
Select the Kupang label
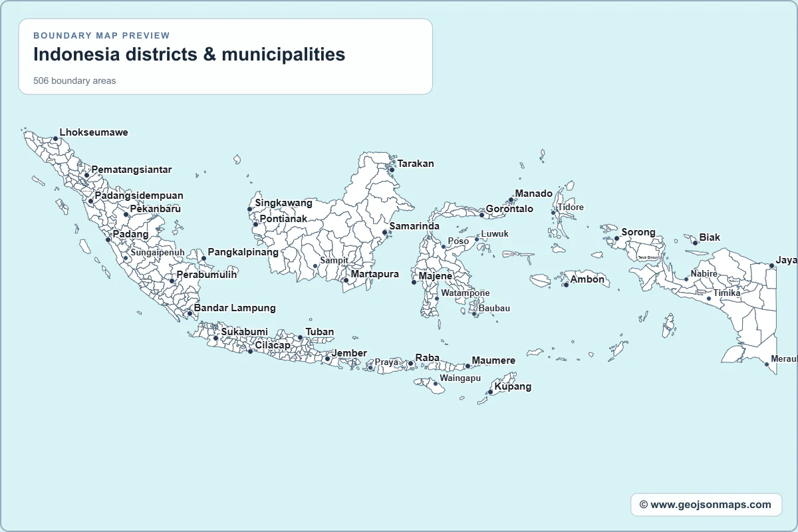tap(513, 386)
